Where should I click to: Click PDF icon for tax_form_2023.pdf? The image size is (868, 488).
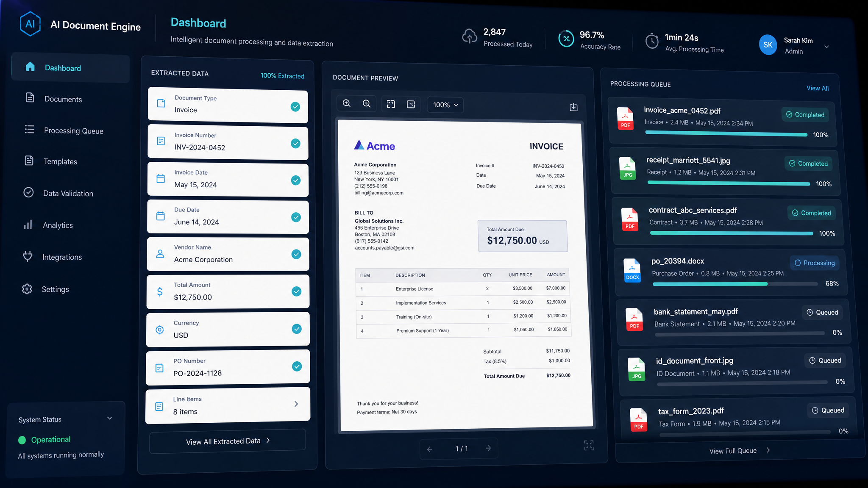[x=638, y=419]
